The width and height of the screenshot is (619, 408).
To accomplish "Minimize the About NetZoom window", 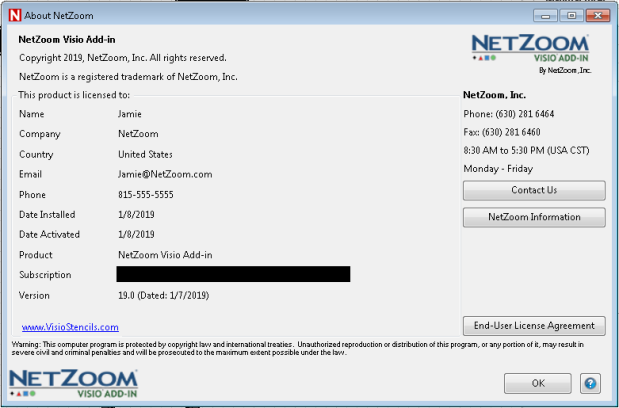I will (547, 14).
